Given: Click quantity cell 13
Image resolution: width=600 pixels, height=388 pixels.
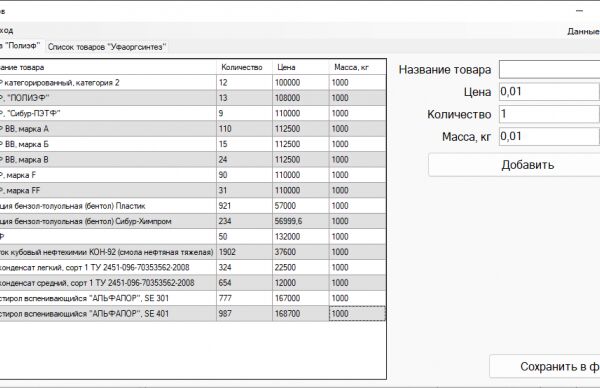Looking at the screenshot, I should pos(244,98).
